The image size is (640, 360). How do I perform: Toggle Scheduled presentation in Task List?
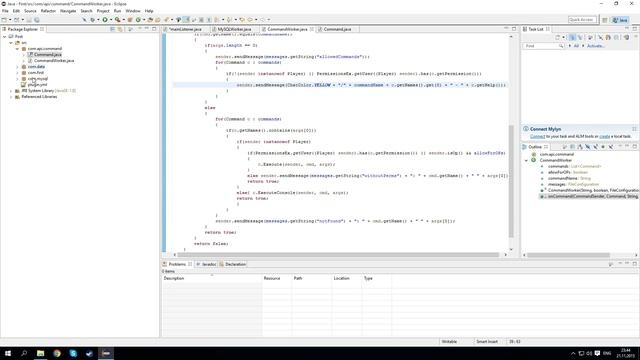pos(580,37)
